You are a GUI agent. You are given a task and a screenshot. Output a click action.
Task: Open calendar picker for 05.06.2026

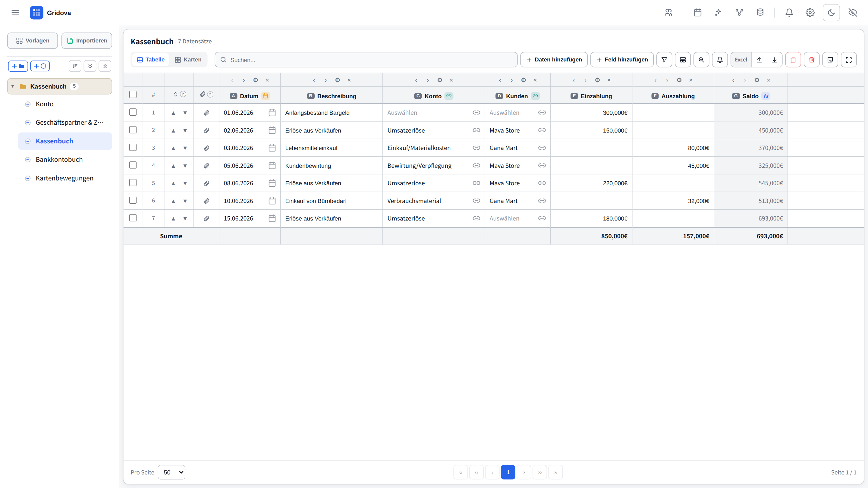click(272, 166)
